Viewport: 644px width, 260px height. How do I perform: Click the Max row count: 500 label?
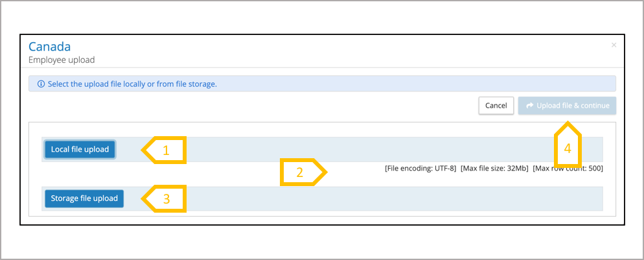568,169
